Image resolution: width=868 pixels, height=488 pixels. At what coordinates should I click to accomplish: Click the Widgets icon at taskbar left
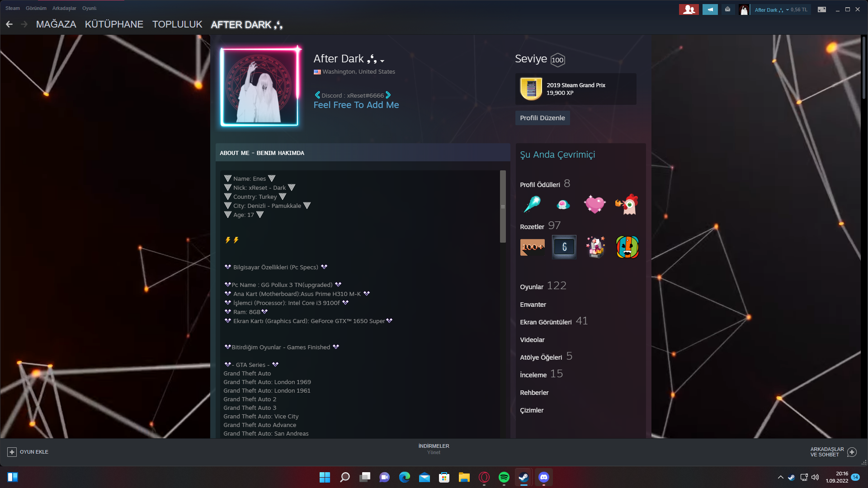12,477
